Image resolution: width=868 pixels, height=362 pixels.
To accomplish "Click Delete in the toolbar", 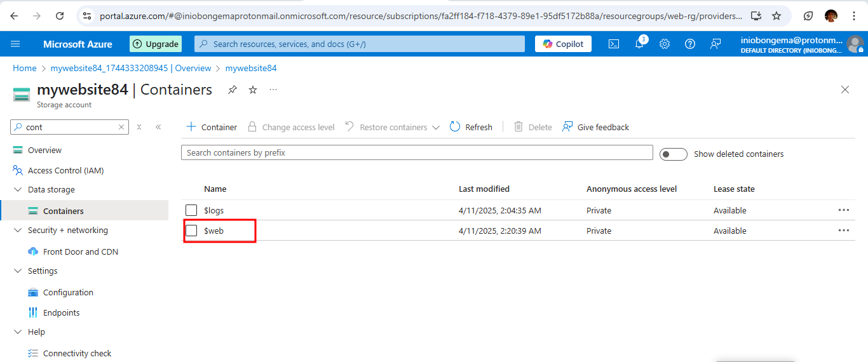I will [532, 127].
